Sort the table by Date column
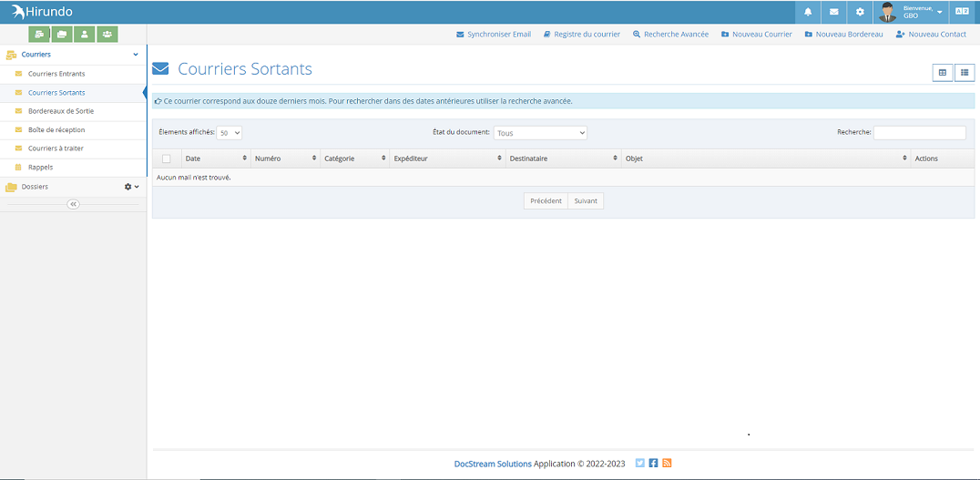The image size is (980, 480). coord(215,158)
